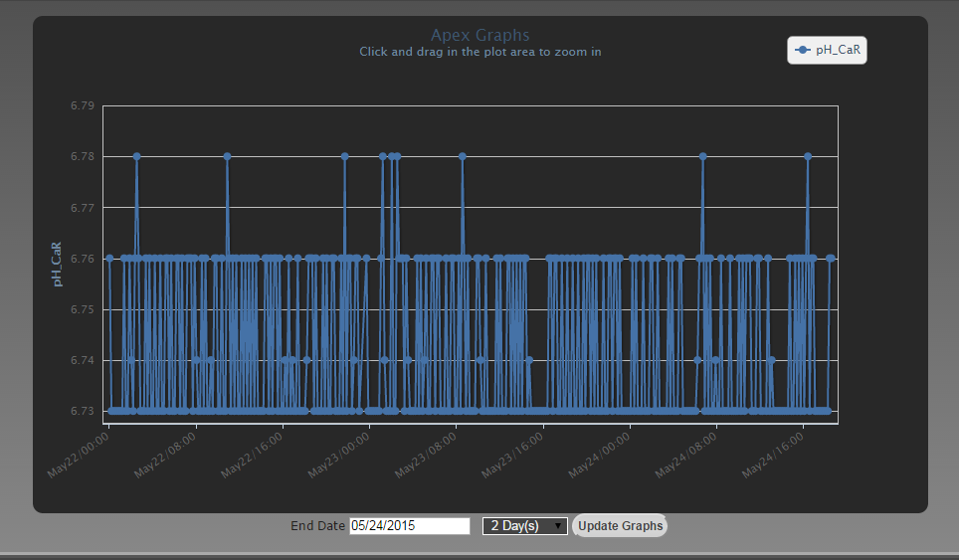The image size is (959, 560).
Task: Click the last 6.78 peak point near May24/16:00
Action: pyautogui.click(x=808, y=156)
